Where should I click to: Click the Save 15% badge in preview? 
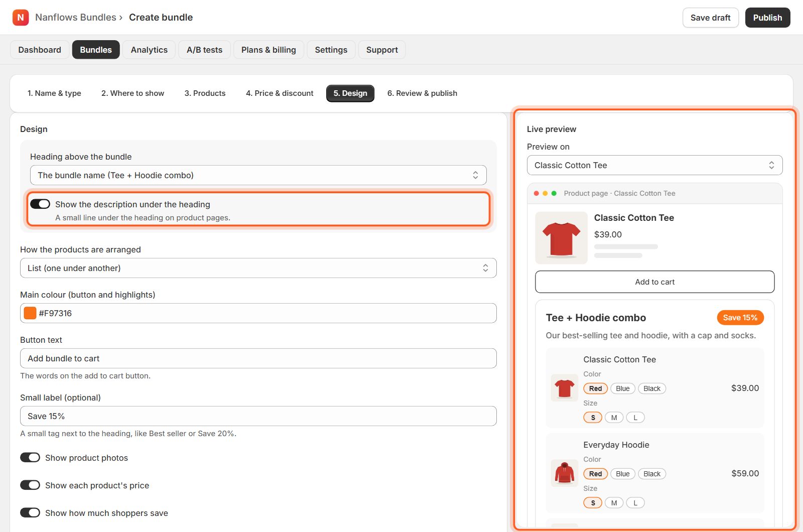[740, 318]
